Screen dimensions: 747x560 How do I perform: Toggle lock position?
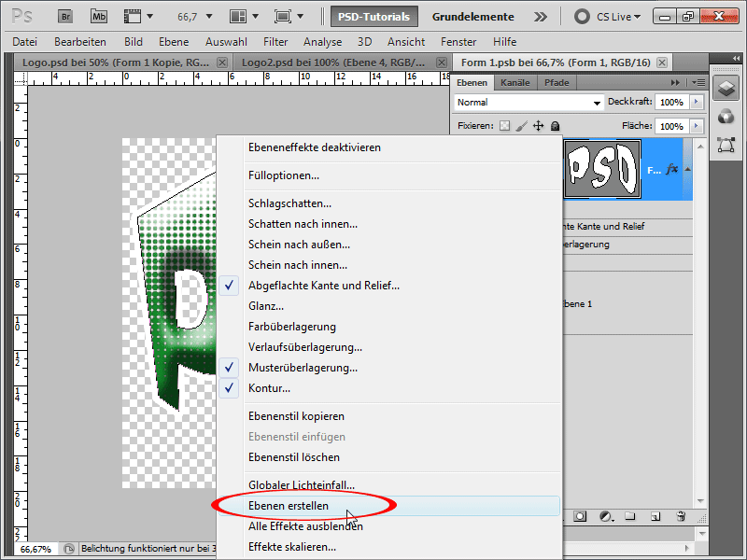pyautogui.click(x=539, y=126)
